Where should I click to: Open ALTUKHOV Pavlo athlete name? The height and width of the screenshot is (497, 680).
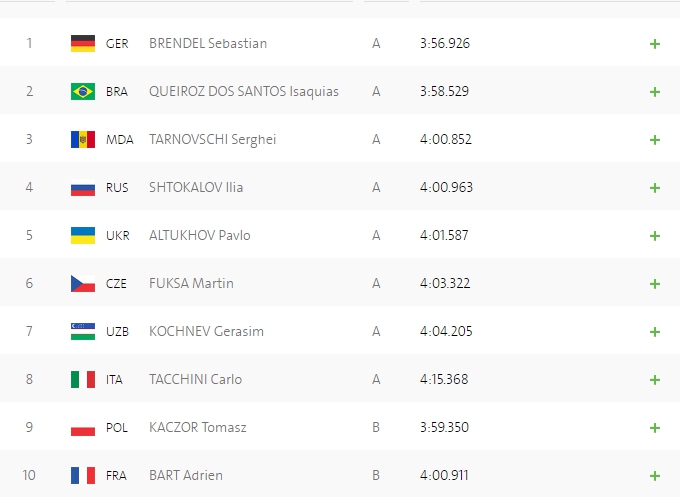199,235
